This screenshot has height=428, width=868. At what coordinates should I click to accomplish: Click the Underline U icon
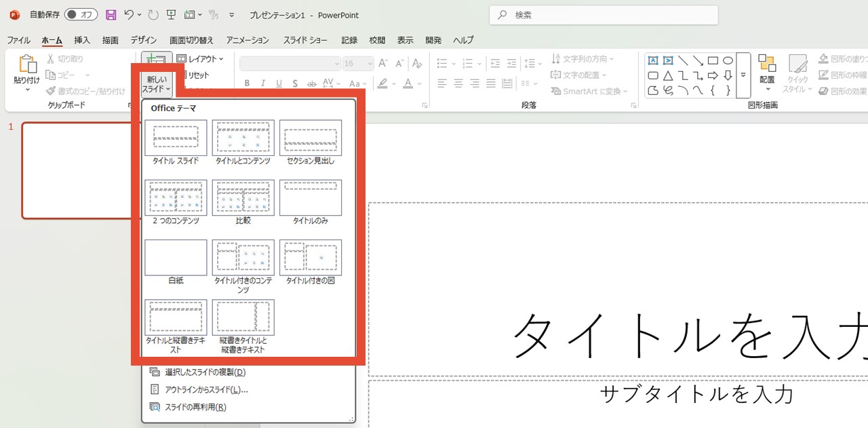tap(280, 83)
